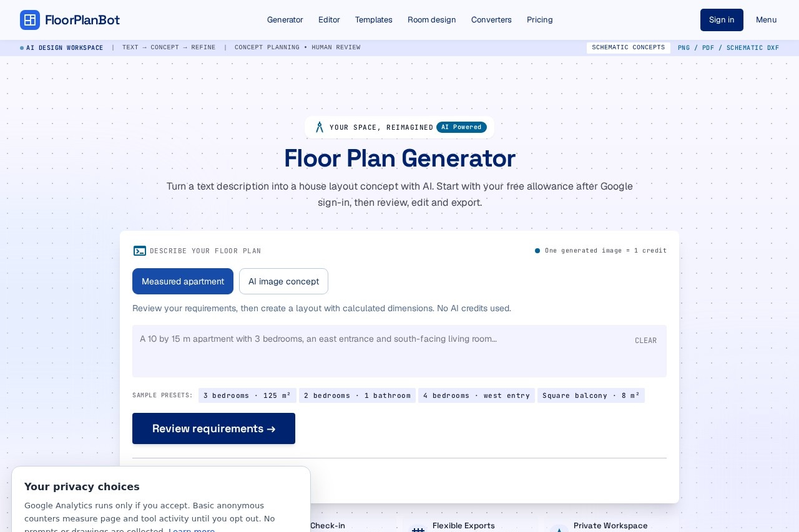
Task: Open the Converters nav item
Action: (491, 20)
